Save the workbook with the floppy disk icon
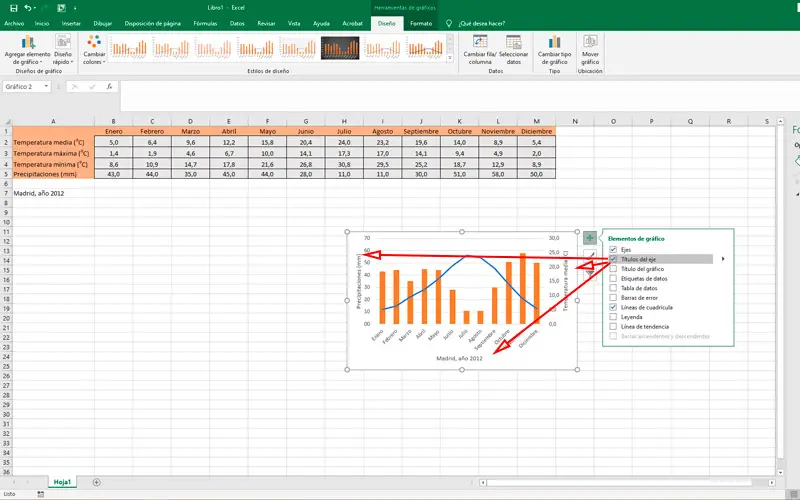The width and height of the screenshot is (800, 500). coord(14,8)
